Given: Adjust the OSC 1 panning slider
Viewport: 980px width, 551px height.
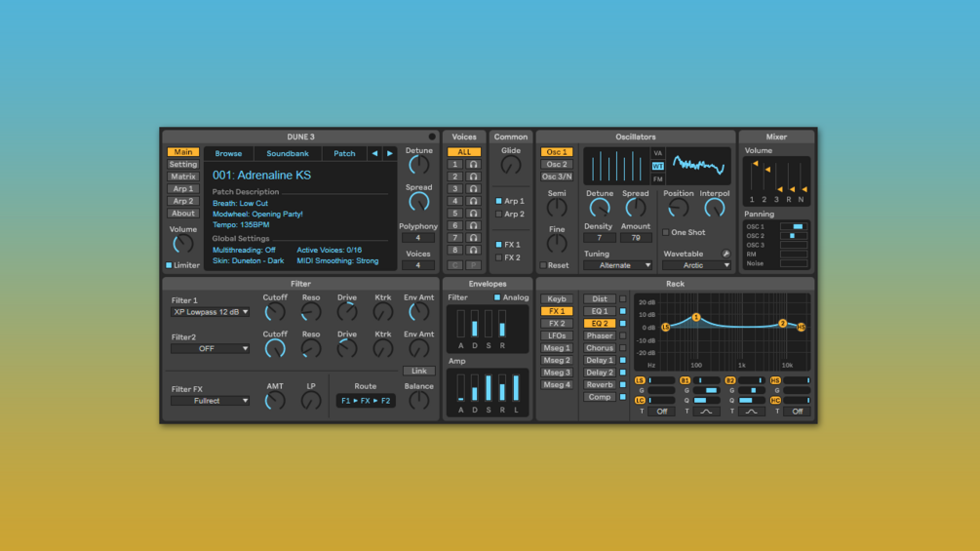Looking at the screenshot, I should coord(793,227).
